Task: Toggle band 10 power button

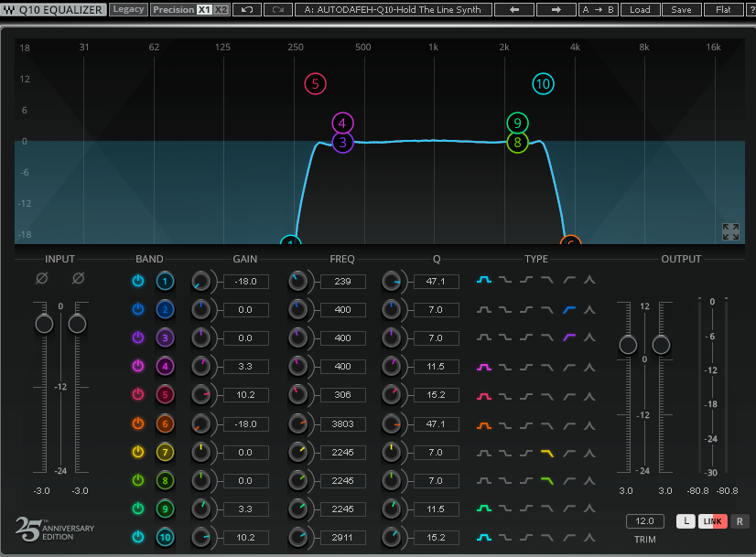Action: 138,537
